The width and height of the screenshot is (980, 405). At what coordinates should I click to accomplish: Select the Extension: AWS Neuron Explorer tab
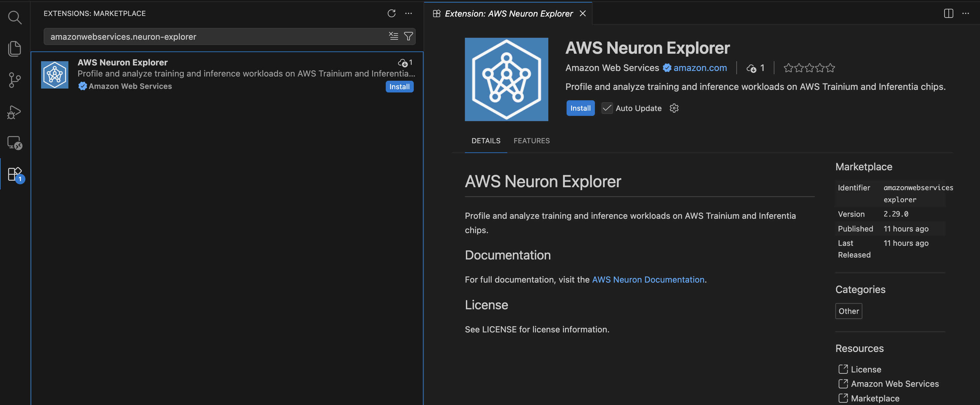point(508,13)
